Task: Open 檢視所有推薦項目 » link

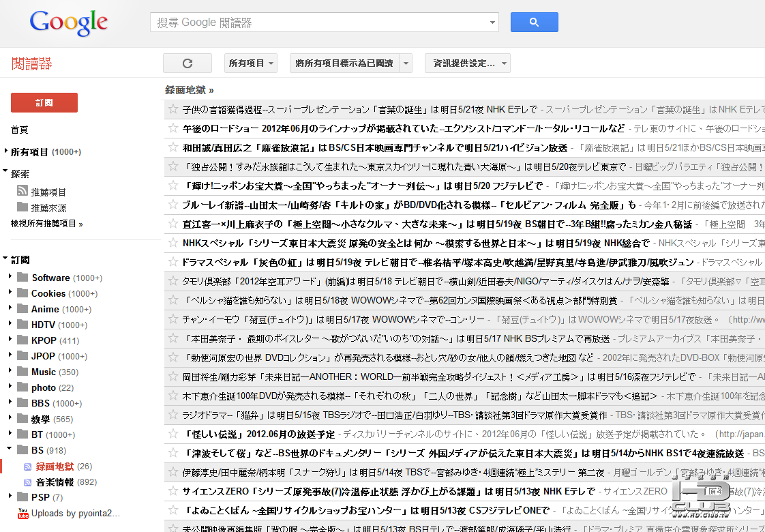Action: pyautogui.click(x=47, y=224)
